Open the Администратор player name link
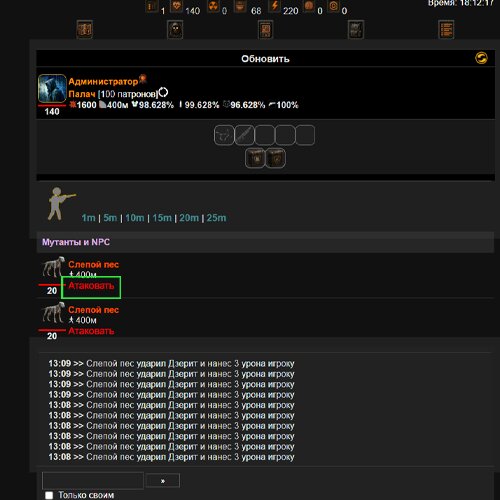Image resolution: width=500 pixels, height=500 pixels. pyautogui.click(x=103, y=81)
